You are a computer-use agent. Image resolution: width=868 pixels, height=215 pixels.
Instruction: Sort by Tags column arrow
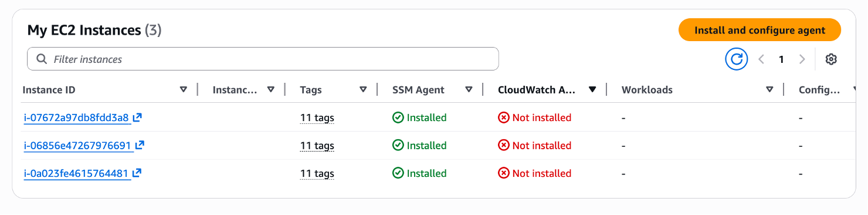coord(363,90)
